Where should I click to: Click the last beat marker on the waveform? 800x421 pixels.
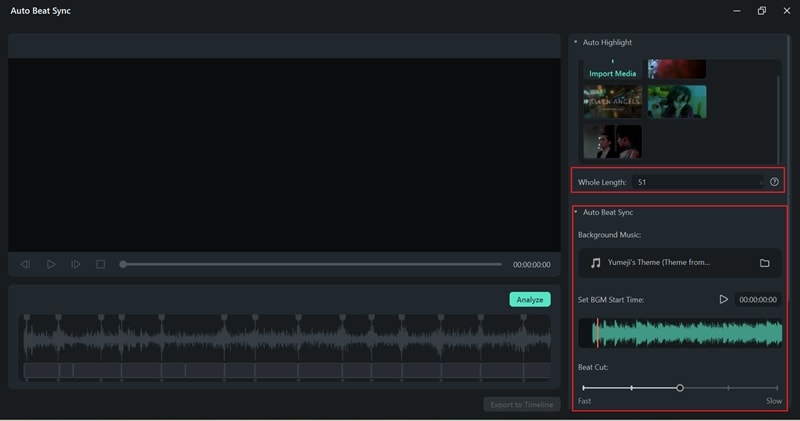(x=523, y=317)
